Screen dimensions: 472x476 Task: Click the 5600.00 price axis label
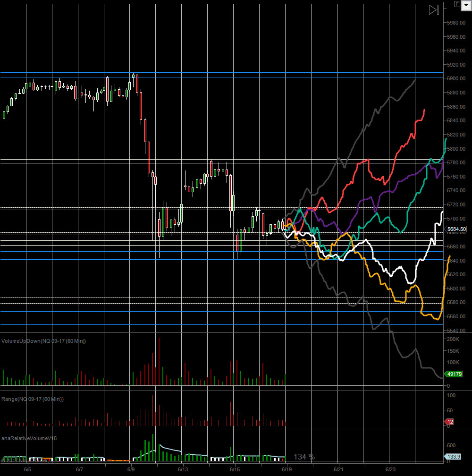click(x=456, y=289)
